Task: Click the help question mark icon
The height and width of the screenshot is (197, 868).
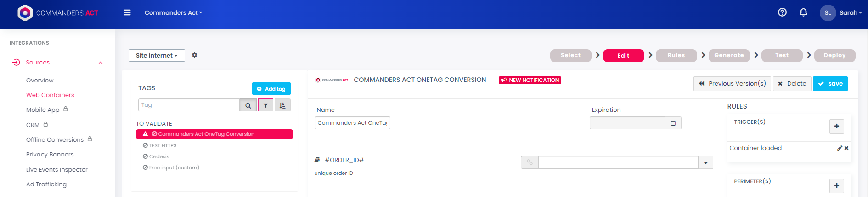Action: [x=782, y=12]
